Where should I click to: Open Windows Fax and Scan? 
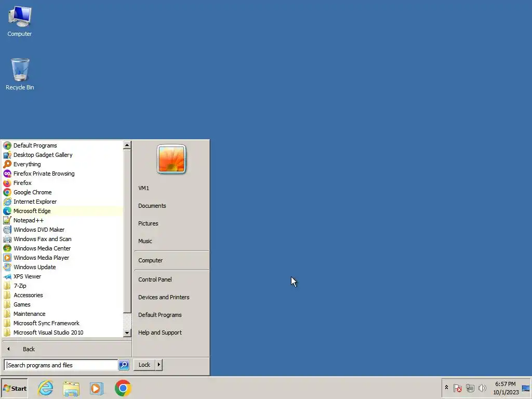coord(63,239)
